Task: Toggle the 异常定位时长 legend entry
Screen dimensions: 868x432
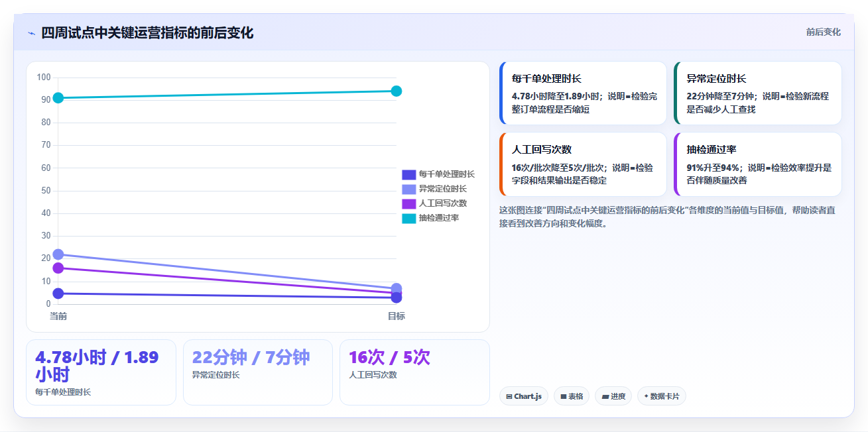Action: [x=434, y=189]
